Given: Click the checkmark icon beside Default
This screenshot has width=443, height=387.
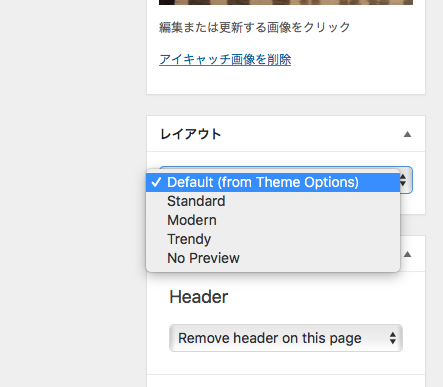Looking at the screenshot, I should point(156,182).
